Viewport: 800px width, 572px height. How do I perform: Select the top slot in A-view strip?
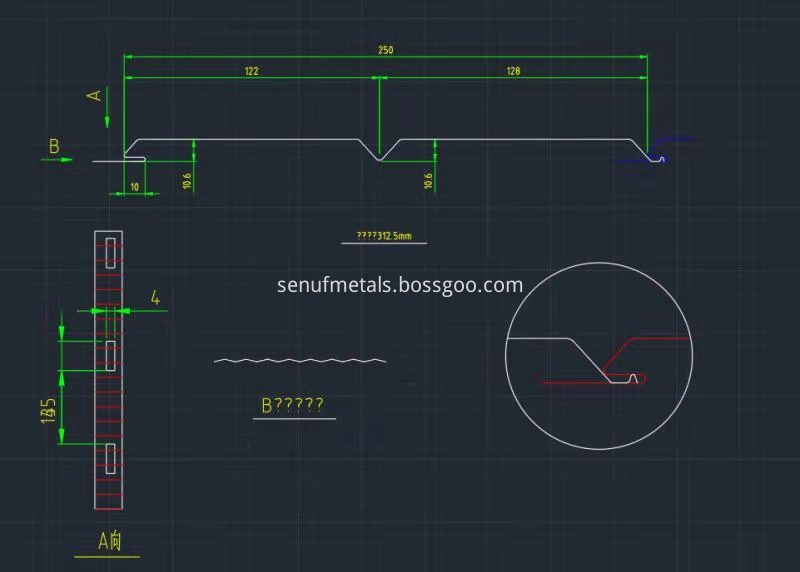click(x=110, y=253)
